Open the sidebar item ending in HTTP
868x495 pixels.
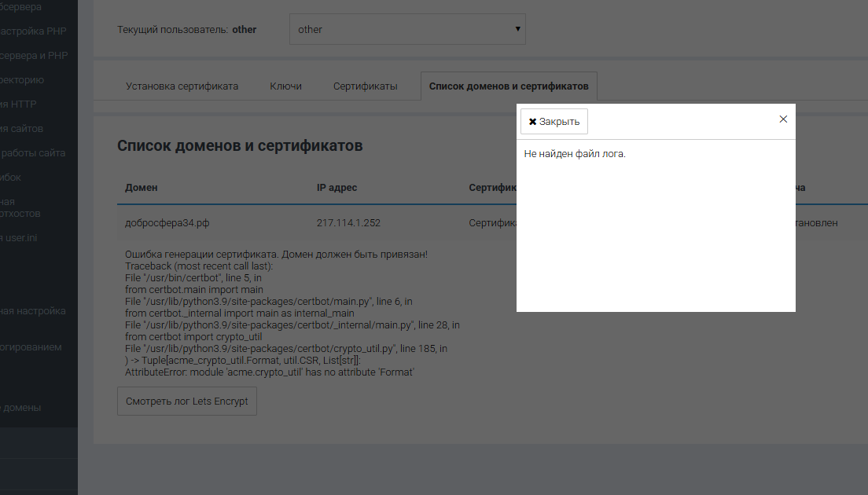point(19,104)
